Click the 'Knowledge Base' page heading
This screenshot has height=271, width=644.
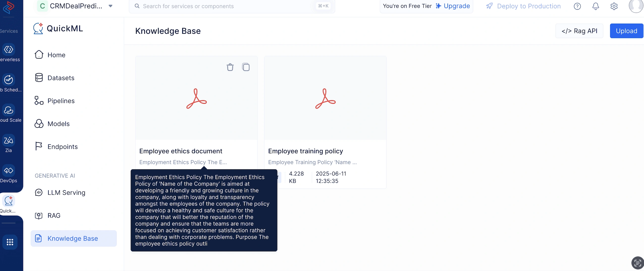click(168, 31)
